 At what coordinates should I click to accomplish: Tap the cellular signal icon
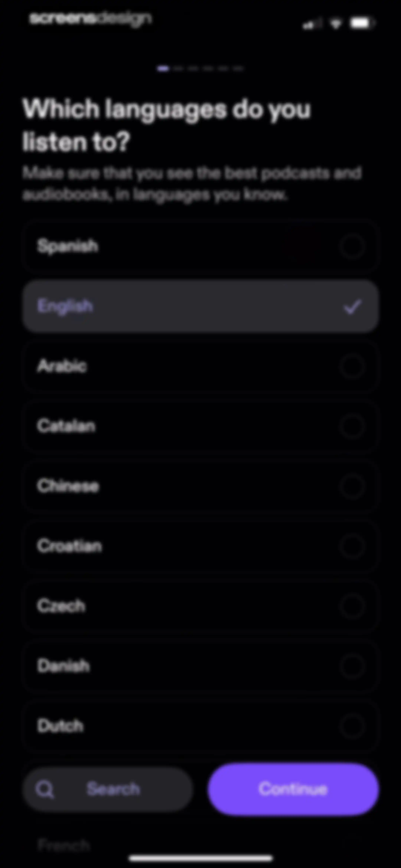[312, 24]
